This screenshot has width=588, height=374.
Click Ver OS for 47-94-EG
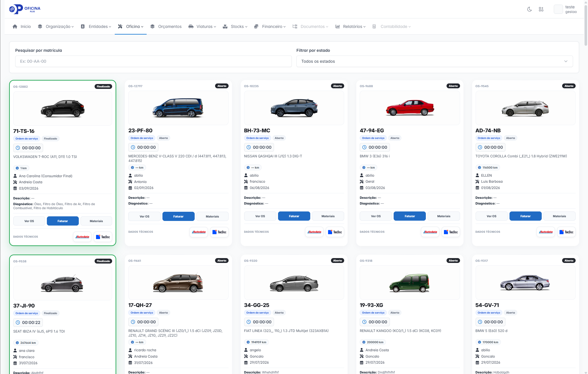376,216
